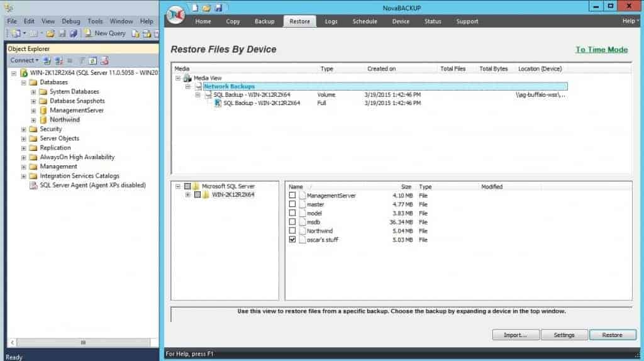Switch to the Schedule tab
Viewport: 644px width, 361px height.
coord(365,21)
